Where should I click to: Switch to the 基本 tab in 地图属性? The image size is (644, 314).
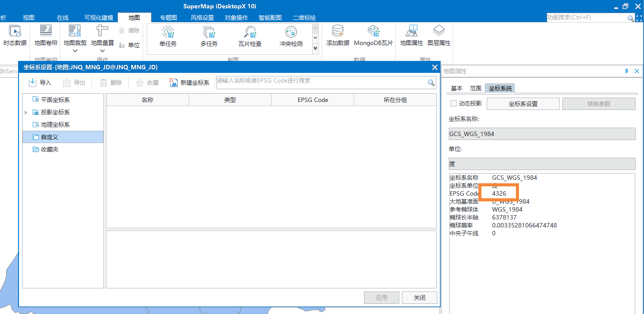click(457, 88)
